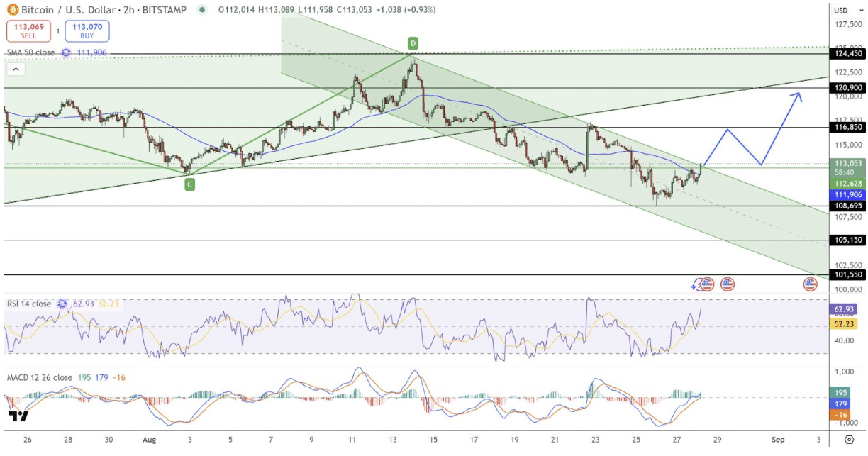Click the 116,850 price level label

(847, 127)
